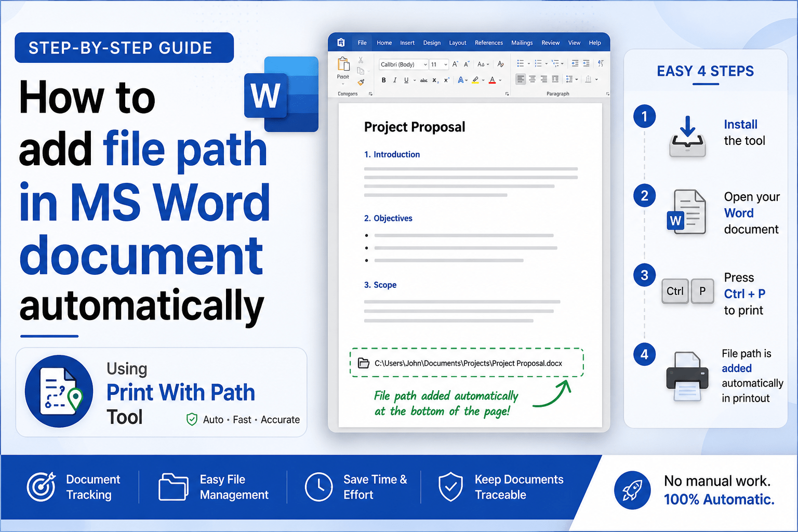Click the Decrease Indent icon
The image size is (798, 532).
[575, 63]
